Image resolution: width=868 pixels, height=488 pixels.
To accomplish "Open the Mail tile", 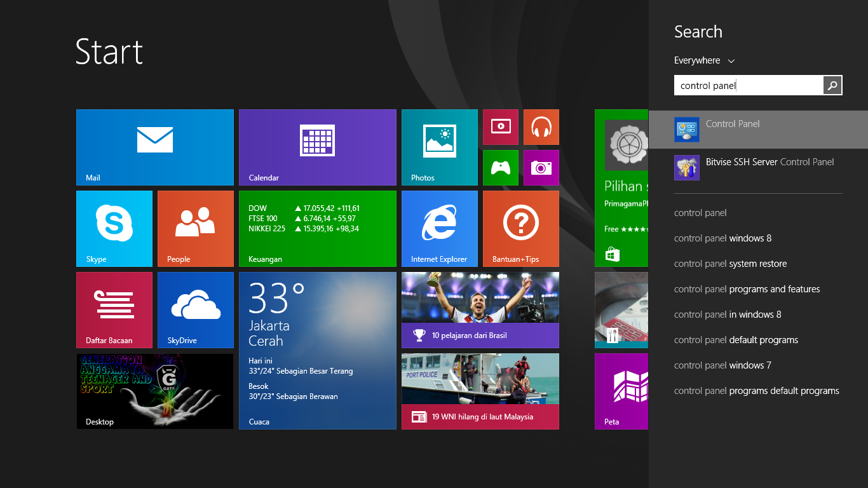I will tap(155, 147).
